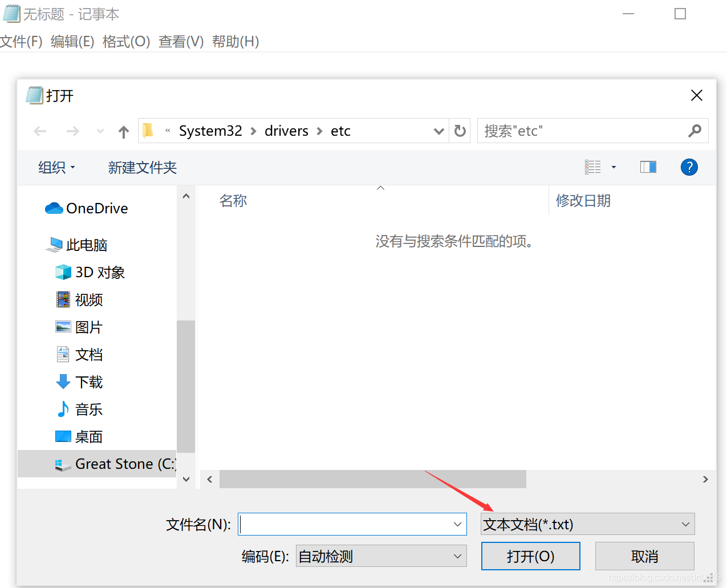Minimize the Notepad window

click(x=628, y=14)
